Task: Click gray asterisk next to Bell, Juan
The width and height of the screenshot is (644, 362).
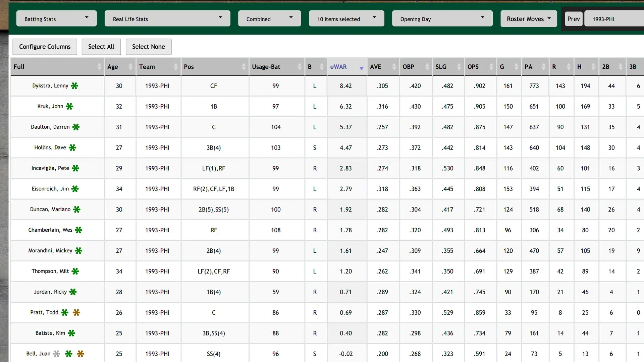Action: (x=57, y=354)
